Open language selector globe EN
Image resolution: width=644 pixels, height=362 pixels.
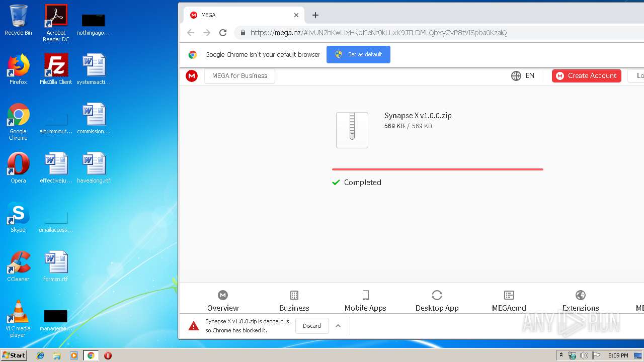click(523, 76)
